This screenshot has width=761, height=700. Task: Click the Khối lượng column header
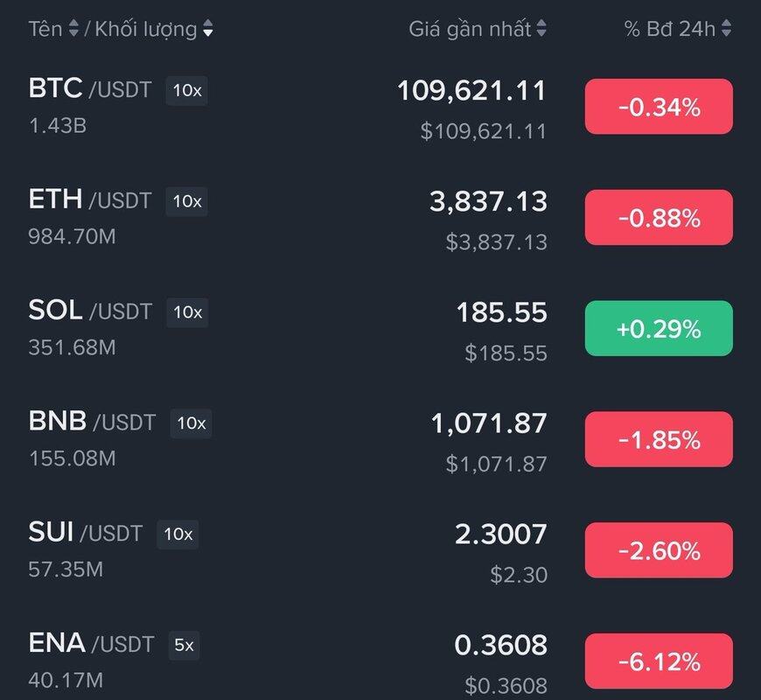pos(145,29)
